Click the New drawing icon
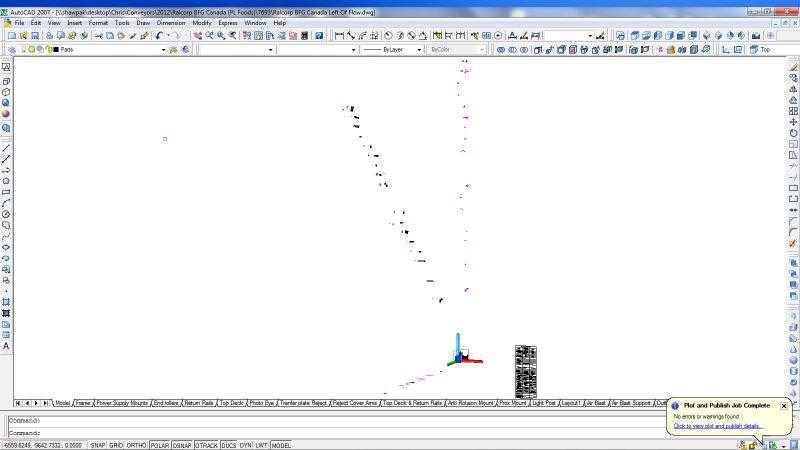Image resolution: width=800 pixels, height=450 pixels. tap(12, 35)
